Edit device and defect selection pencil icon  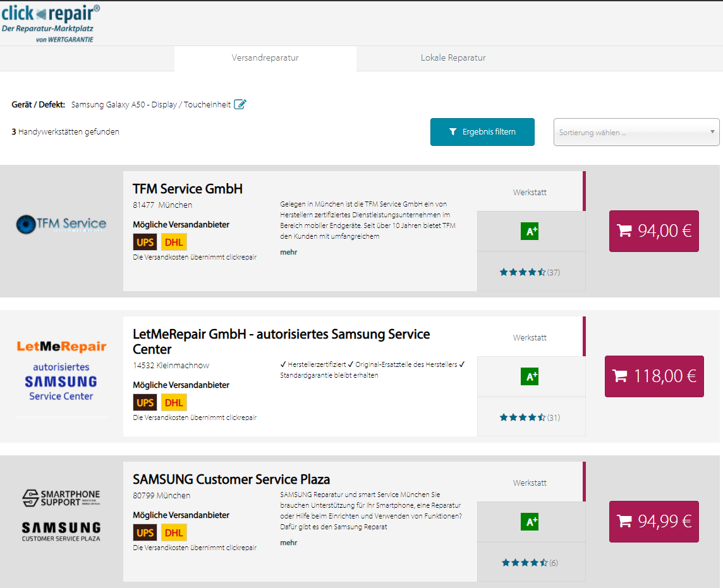pos(240,104)
